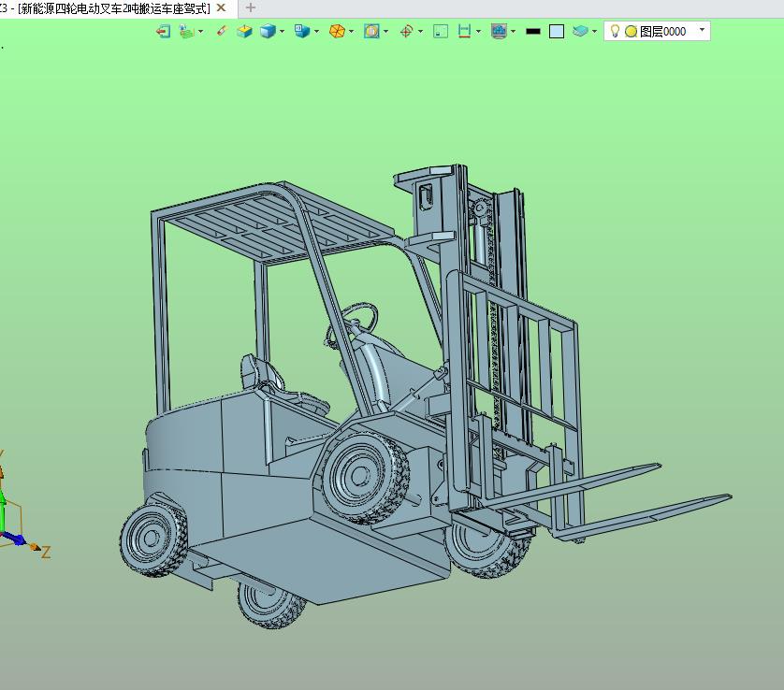Click the dimension measure bracket icon
The image size is (784, 690).
click(464, 32)
